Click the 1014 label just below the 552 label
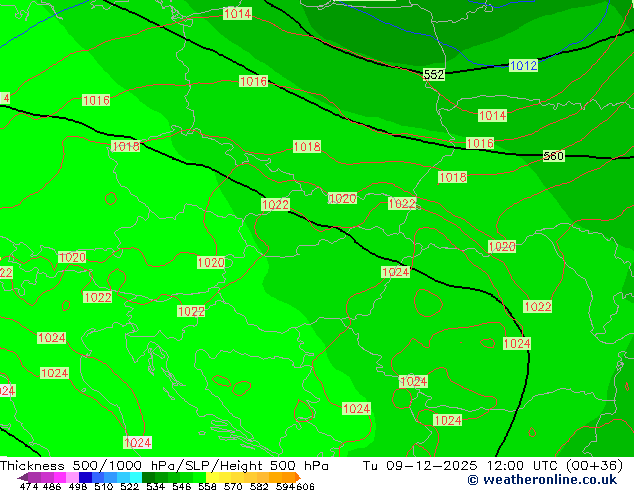This screenshot has height=490, width=634. (492, 116)
